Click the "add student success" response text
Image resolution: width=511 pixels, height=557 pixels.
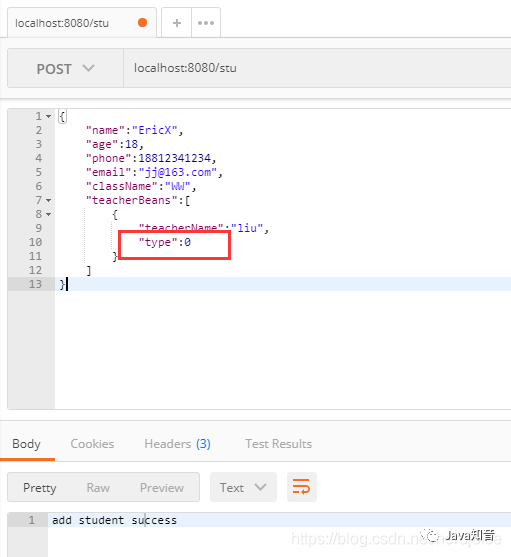114,520
